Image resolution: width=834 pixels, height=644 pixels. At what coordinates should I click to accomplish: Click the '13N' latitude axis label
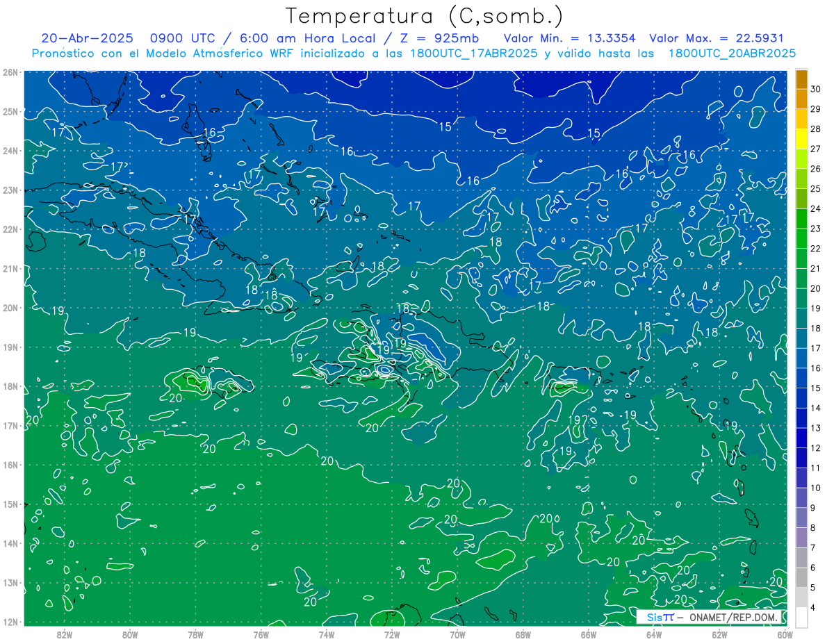point(10,582)
